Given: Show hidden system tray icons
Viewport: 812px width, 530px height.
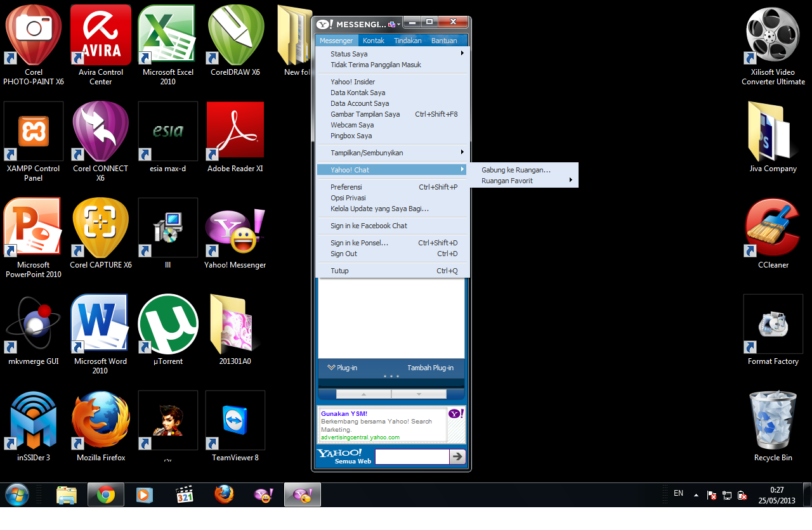Looking at the screenshot, I should (x=696, y=494).
